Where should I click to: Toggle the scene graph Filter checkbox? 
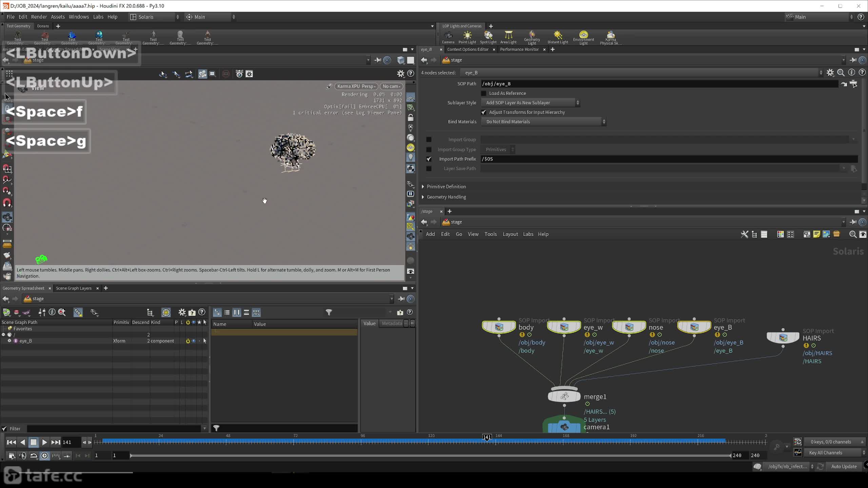tap(4, 429)
